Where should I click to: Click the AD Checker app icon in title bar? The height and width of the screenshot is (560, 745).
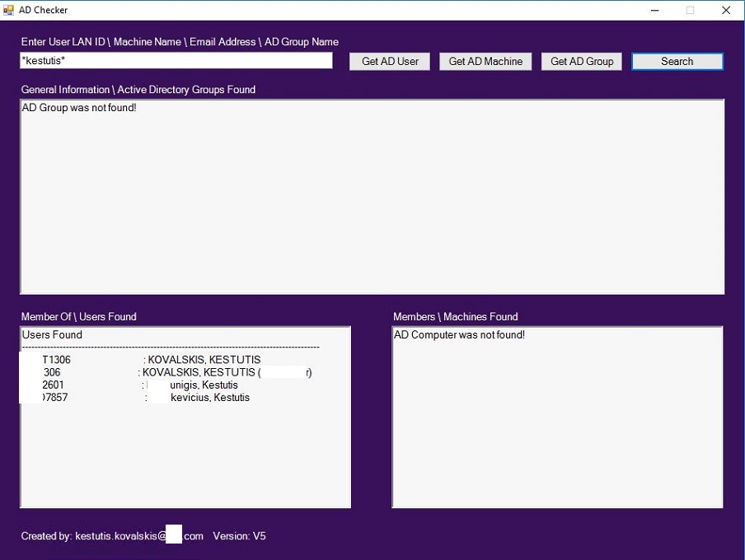pyautogui.click(x=8, y=10)
